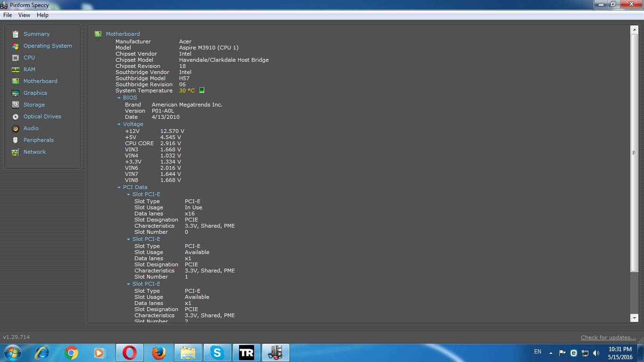Select Operating System in the sidebar
644x362 pixels.
coord(48,46)
